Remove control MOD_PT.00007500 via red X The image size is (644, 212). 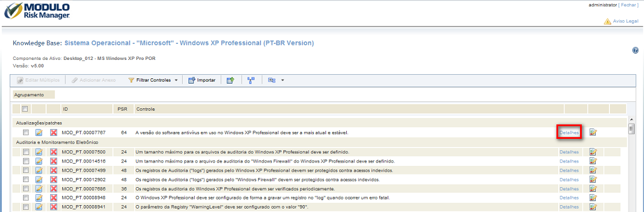(x=54, y=152)
